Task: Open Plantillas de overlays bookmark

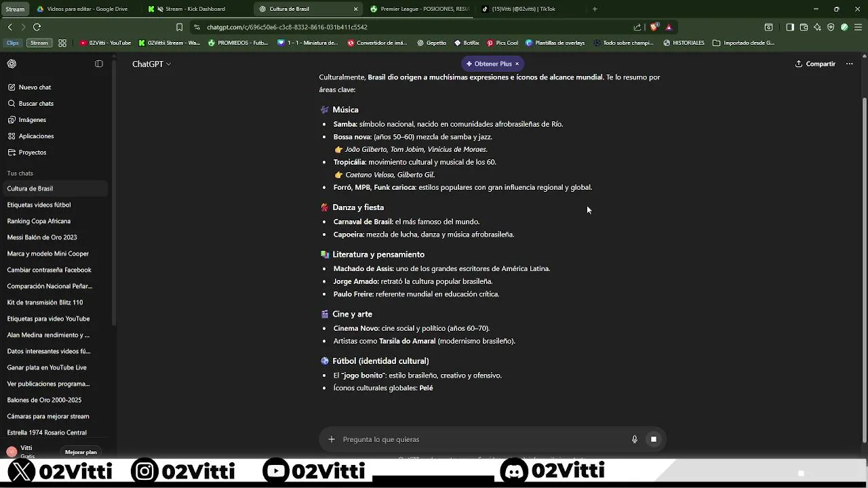Action: [555, 43]
